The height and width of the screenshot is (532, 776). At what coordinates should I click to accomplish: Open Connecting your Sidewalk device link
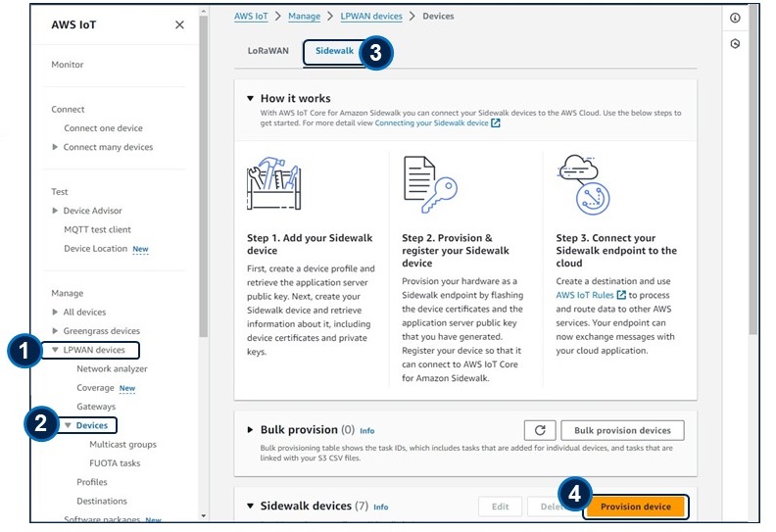pyautogui.click(x=431, y=122)
